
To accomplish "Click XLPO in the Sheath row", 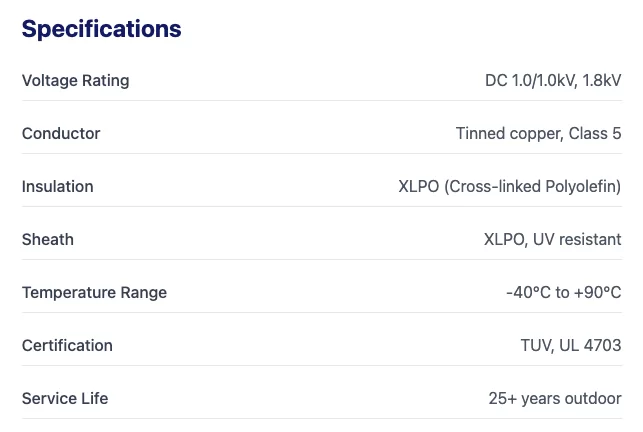I will click(x=505, y=239).
